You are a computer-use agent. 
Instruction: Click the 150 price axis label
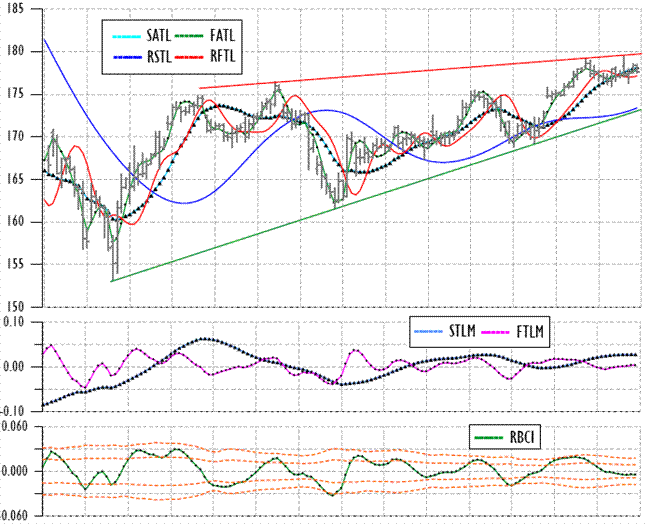click(15, 306)
